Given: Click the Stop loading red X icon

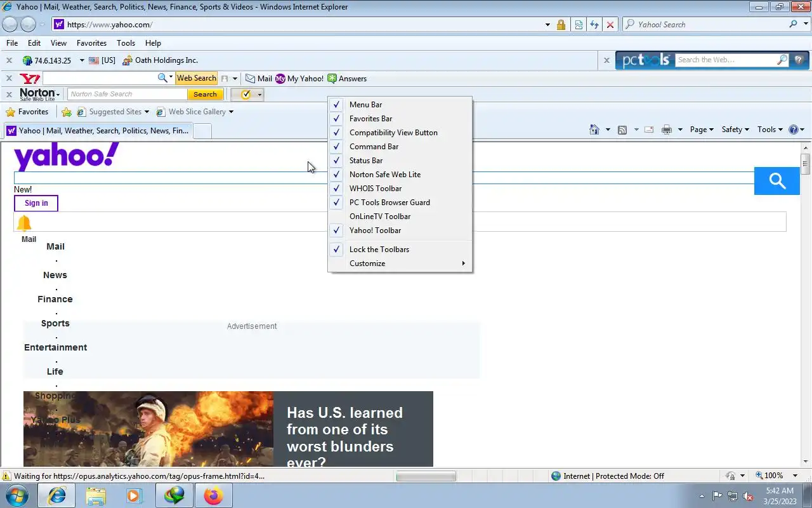Looking at the screenshot, I should (610, 25).
